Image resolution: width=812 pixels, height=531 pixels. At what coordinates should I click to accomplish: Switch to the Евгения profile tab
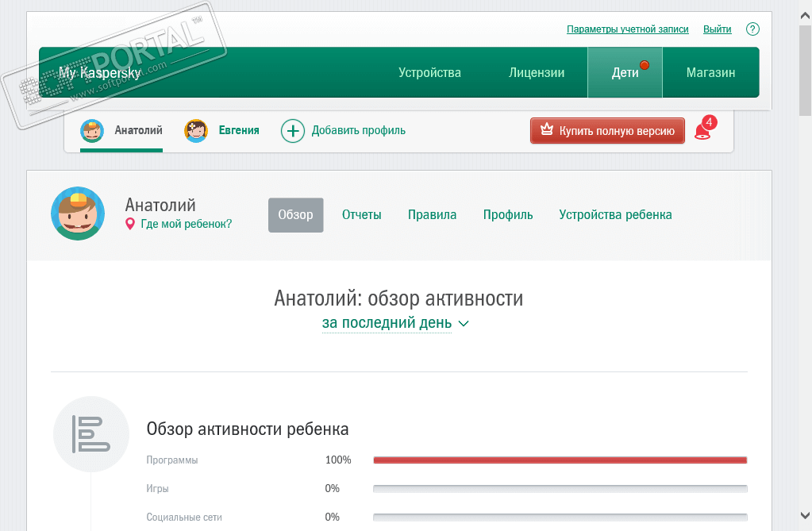(x=221, y=130)
